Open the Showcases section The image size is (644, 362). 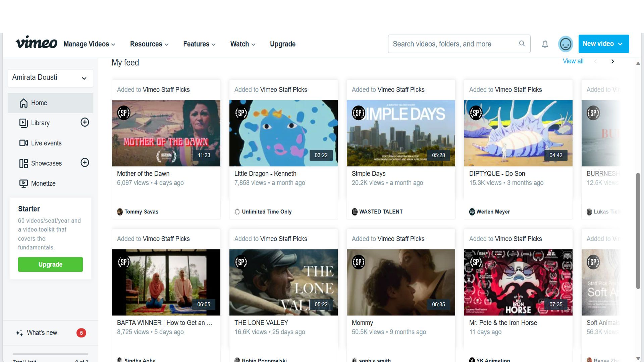point(46,163)
